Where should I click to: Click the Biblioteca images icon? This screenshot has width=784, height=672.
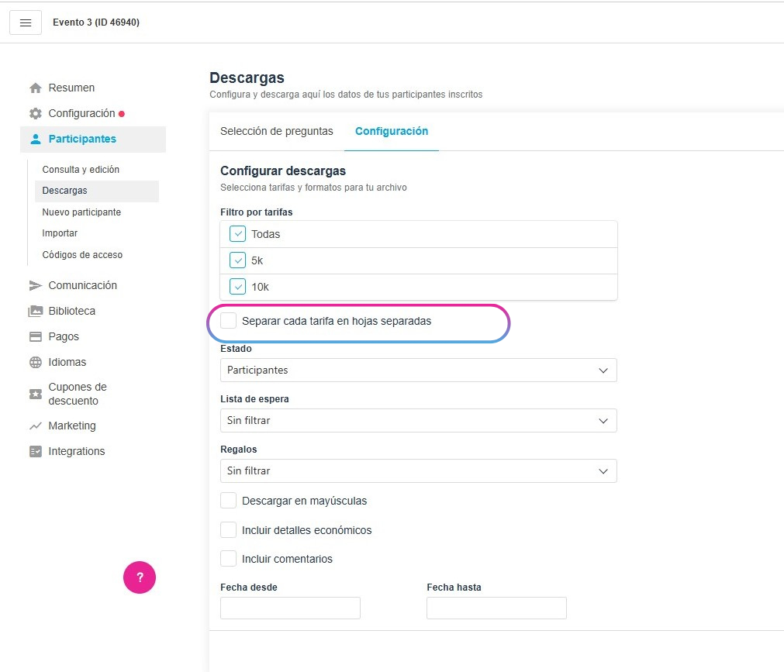click(35, 312)
